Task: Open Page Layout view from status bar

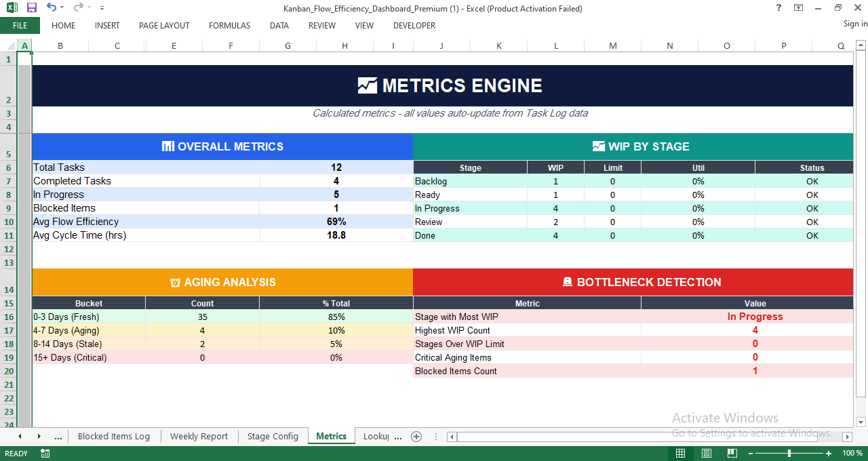Action: pyautogui.click(x=706, y=453)
